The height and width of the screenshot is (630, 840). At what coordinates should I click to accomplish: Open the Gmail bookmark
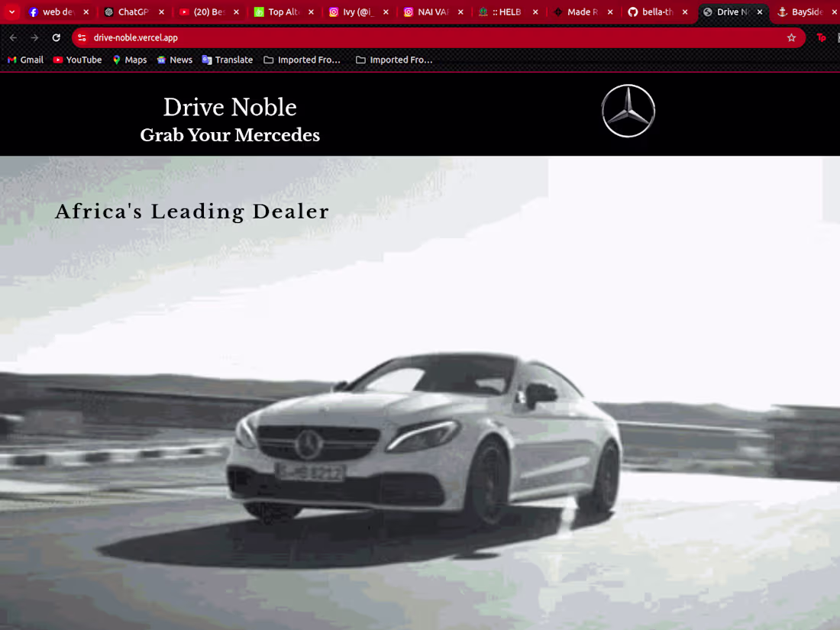click(x=25, y=60)
